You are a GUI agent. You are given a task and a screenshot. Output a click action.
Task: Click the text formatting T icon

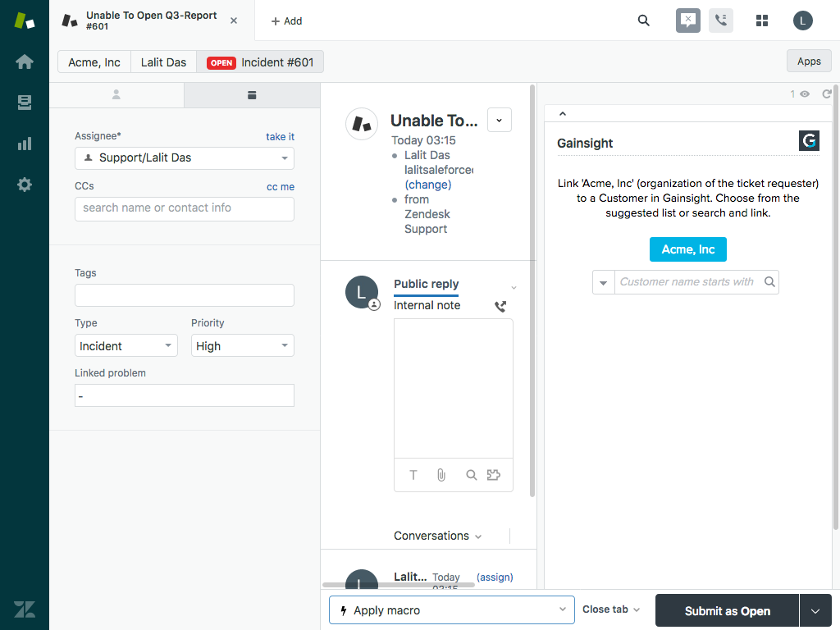coord(413,475)
